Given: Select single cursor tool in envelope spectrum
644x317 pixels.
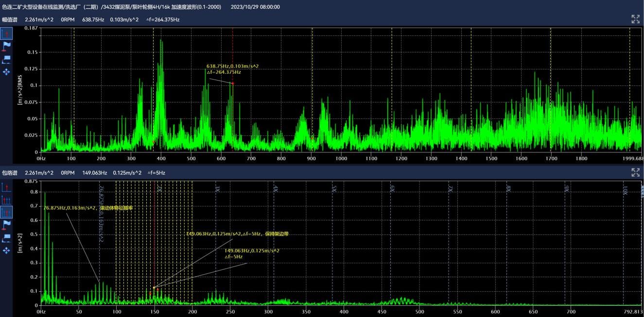Looking at the screenshot, I should pos(7,187).
